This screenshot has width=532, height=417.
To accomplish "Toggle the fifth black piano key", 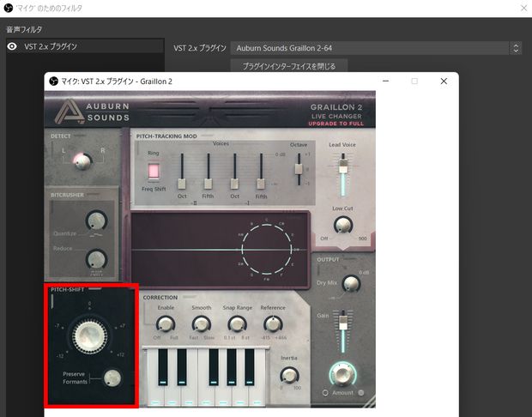I will tap(250, 367).
